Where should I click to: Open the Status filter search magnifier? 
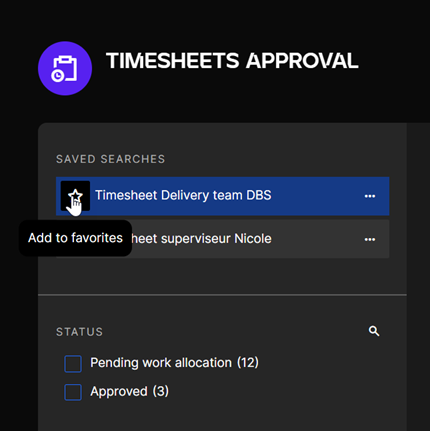374,331
